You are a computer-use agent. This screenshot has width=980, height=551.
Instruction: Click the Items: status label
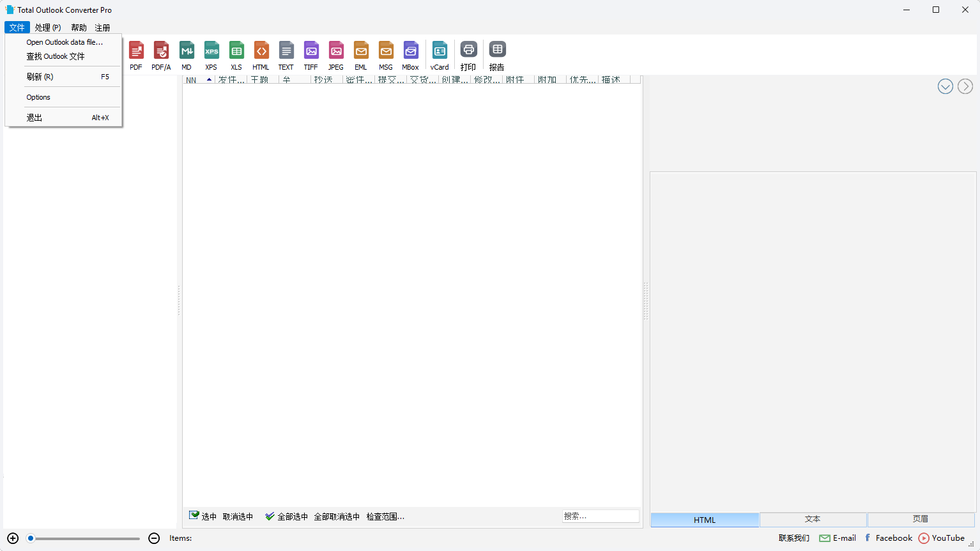[181, 538]
